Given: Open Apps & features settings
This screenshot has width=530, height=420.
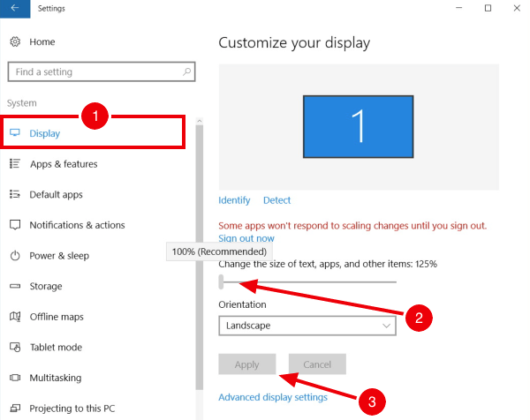Looking at the screenshot, I should click(x=64, y=164).
